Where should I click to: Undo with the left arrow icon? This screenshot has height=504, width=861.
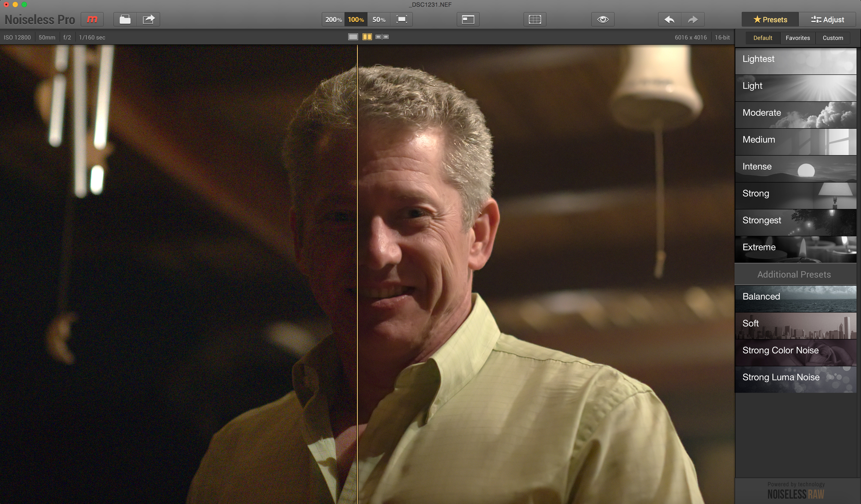(670, 20)
